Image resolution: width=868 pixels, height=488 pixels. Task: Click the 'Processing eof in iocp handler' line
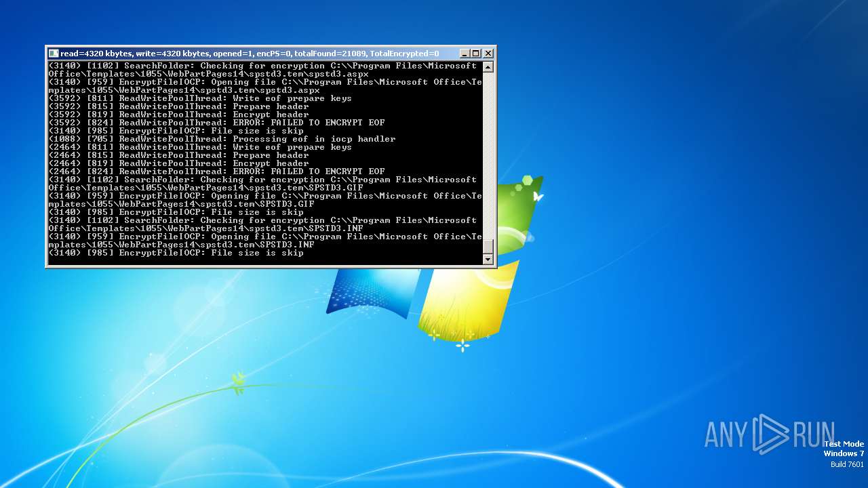[x=222, y=139]
